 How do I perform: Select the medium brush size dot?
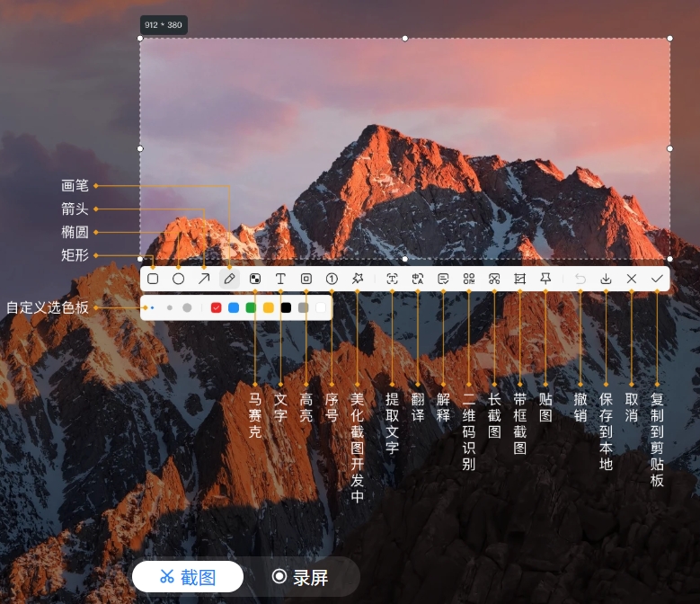169,307
